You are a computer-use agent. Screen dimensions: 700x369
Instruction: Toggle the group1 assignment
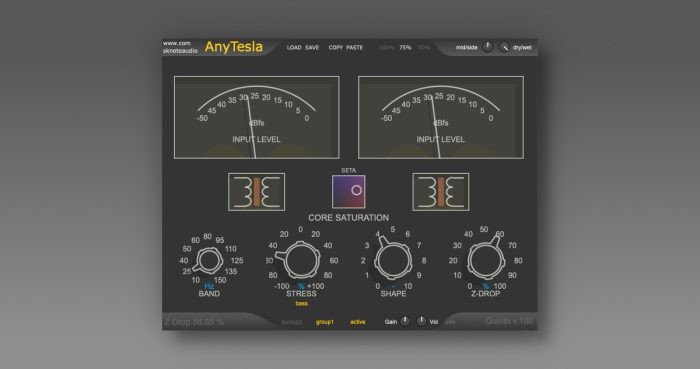325,322
